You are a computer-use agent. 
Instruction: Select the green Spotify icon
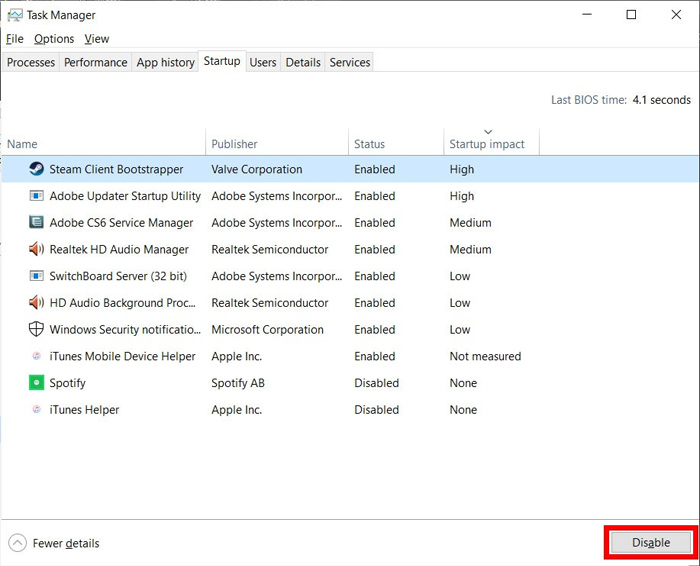36,383
